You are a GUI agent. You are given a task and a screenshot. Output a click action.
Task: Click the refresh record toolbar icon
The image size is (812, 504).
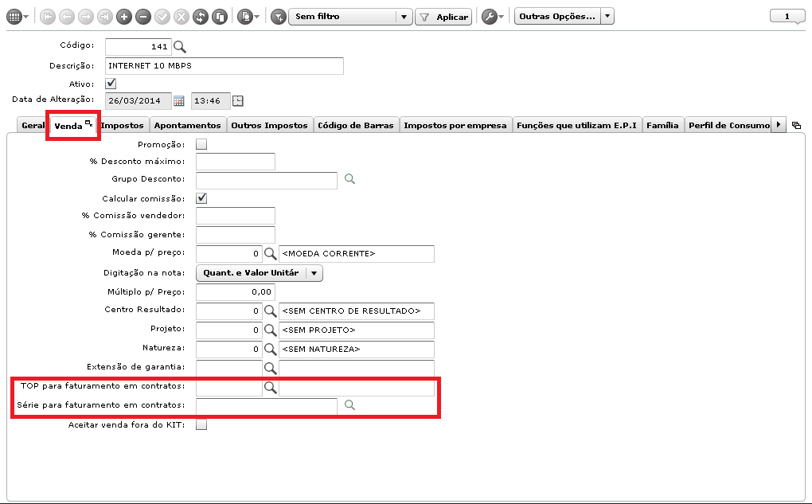[201, 17]
